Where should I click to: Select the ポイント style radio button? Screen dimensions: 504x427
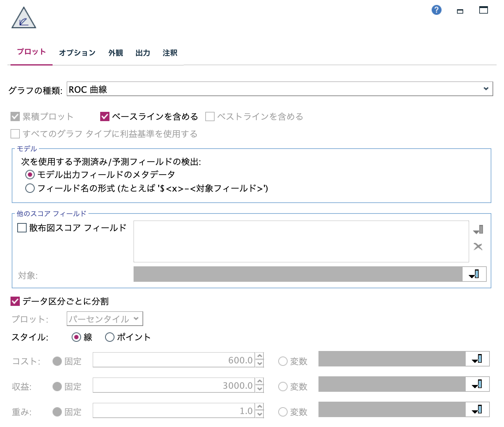(109, 337)
